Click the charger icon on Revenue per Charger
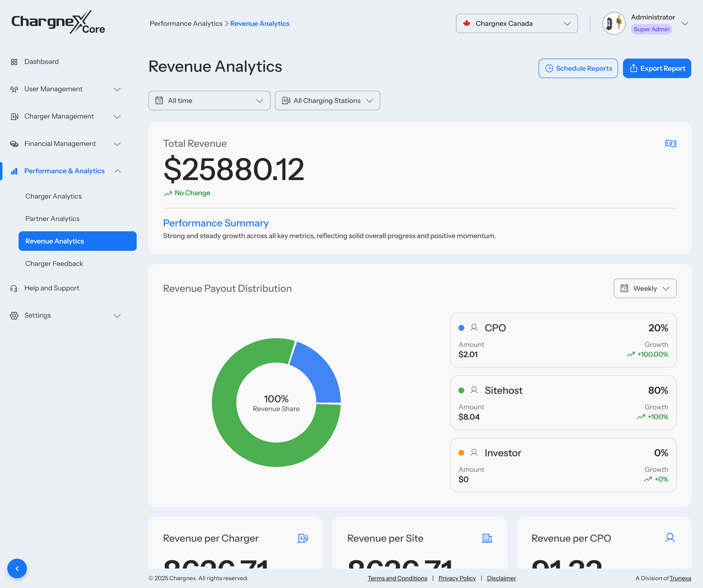This screenshot has width=703, height=588. click(x=303, y=538)
